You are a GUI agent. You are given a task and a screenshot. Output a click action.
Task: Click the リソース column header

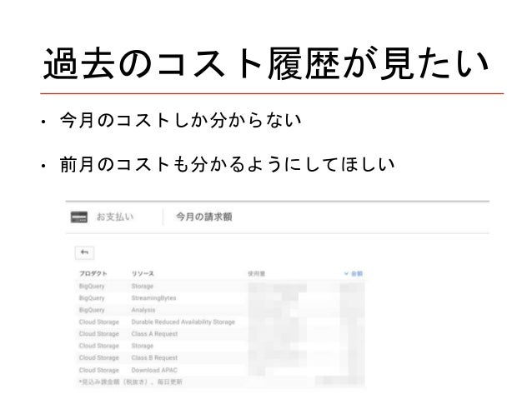tap(143, 273)
